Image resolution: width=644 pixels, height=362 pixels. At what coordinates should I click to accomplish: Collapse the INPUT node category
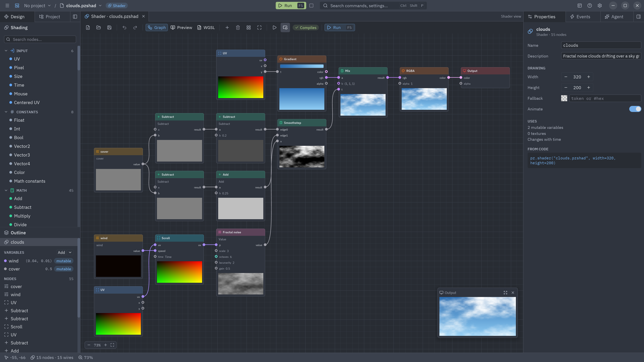[x=6, y=51]
